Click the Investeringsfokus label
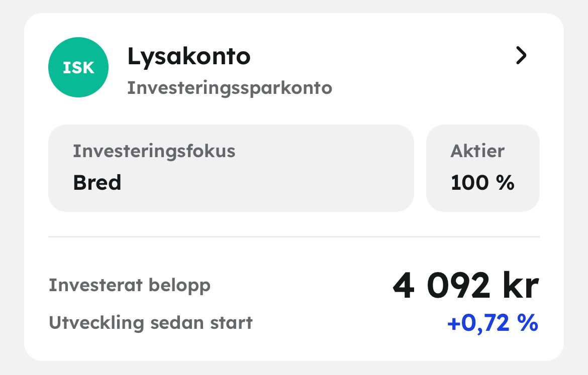Viewport: 588px width, 375px height. pos(154,151)
